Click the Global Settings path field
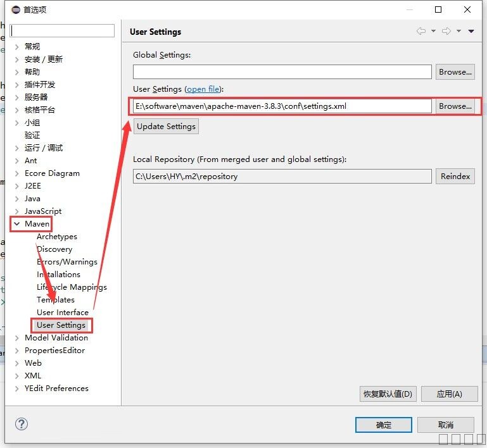Image resolution: width=487 pixels, height=448 pixels. pyautogui.click(x=282, y=72)
